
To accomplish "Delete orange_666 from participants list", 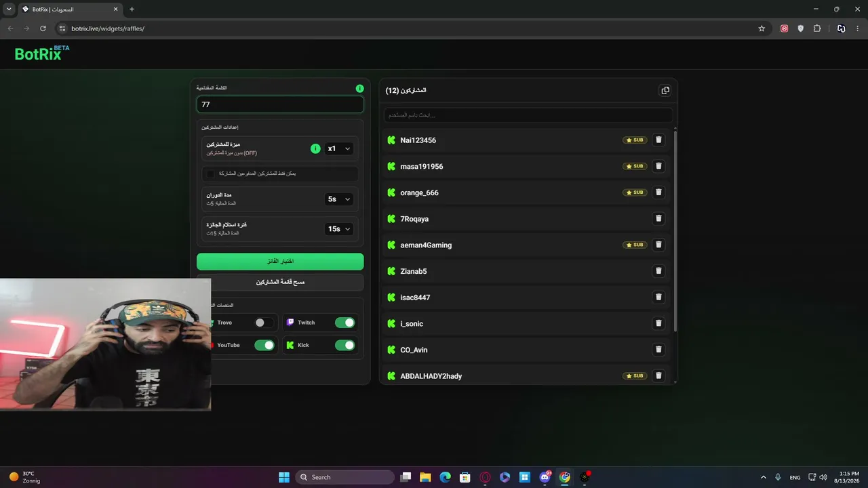I will click(x=658, y=192).
